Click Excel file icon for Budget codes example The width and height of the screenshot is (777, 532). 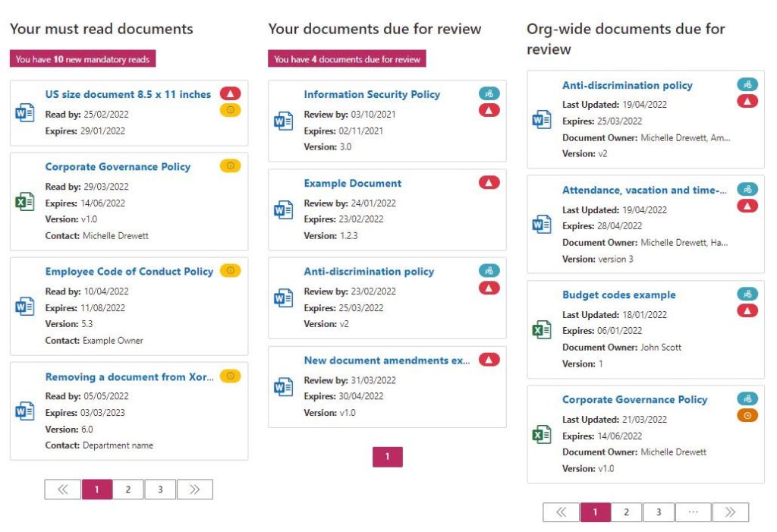click(541, 330)
